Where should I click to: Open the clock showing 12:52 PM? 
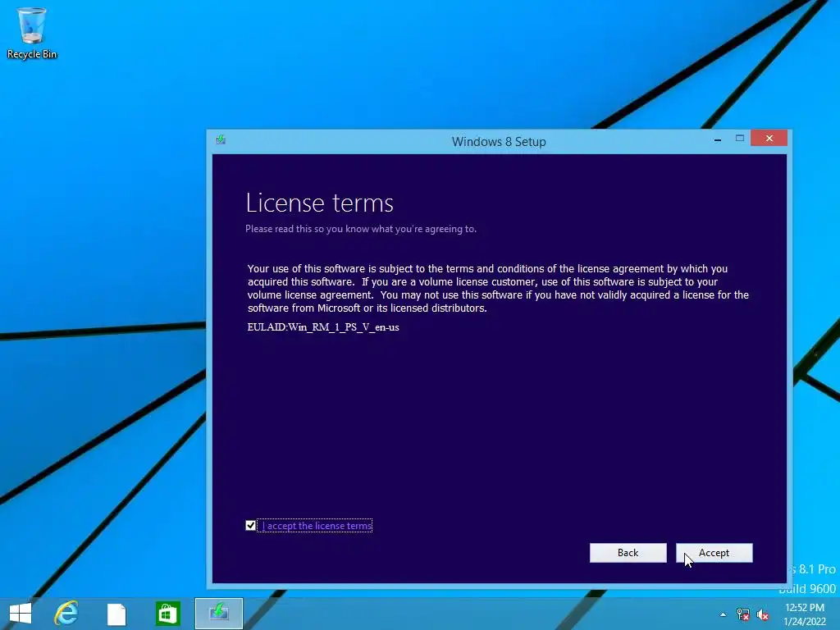click(805, 614)
